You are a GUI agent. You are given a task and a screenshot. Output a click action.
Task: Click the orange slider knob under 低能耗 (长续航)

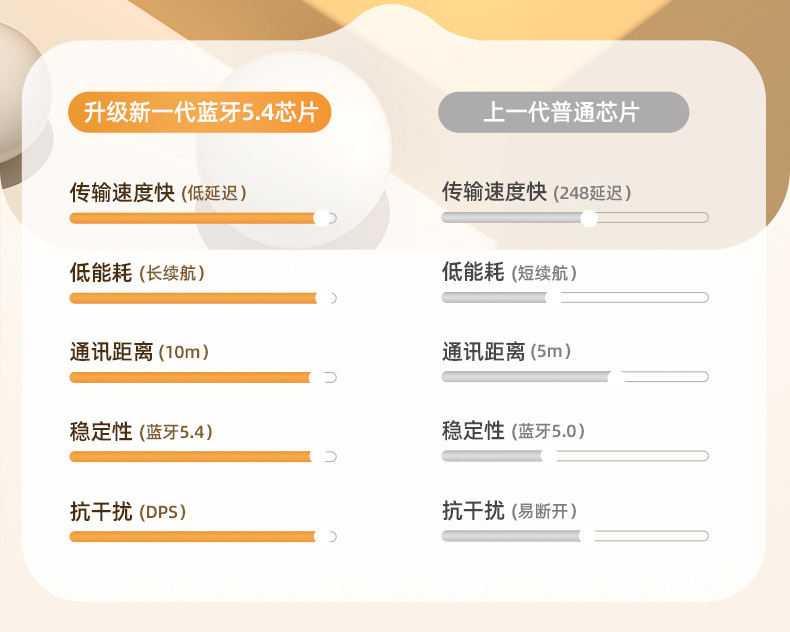coord(322,298)
